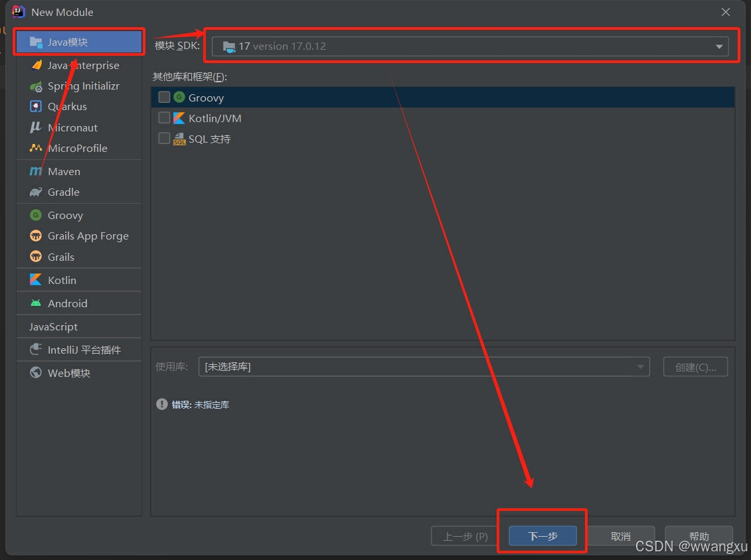This screenshot has height=560, width=751.
Task: Click the IntelliJ logo in title bar
Action: coord(18,12)
